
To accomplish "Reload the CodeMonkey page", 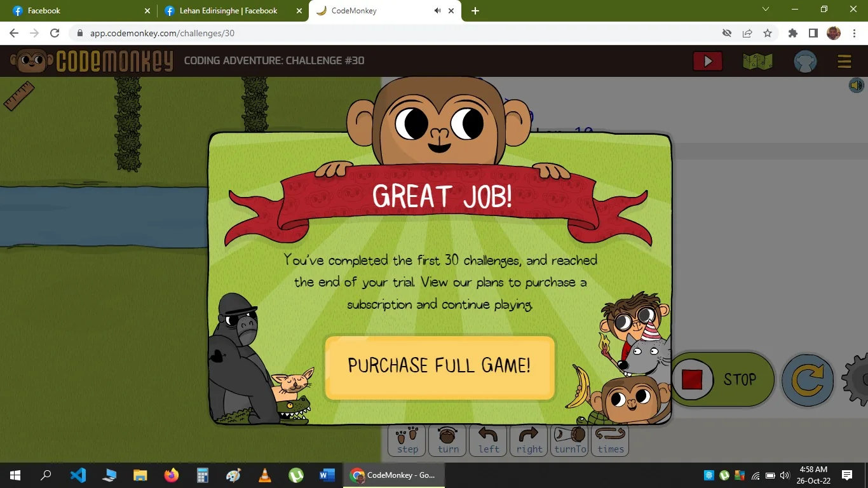I will (x=55, y=33).
